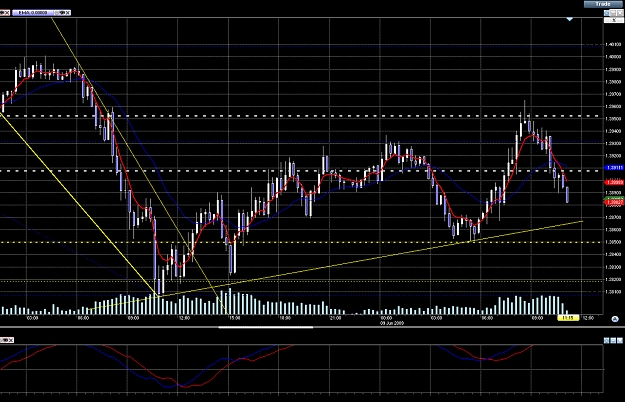Open the Trade panel button
This screenshot has width=625, height=402.
tap(603, 4)
